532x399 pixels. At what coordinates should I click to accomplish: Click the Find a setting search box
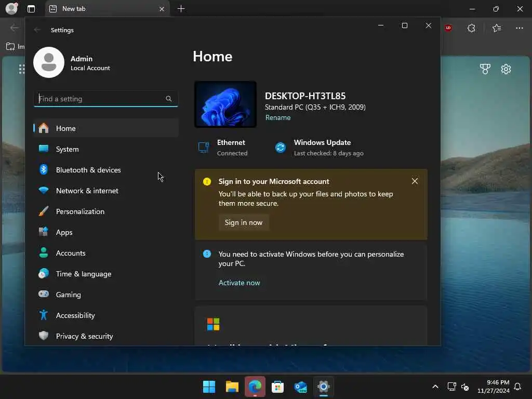pos(106,99)
